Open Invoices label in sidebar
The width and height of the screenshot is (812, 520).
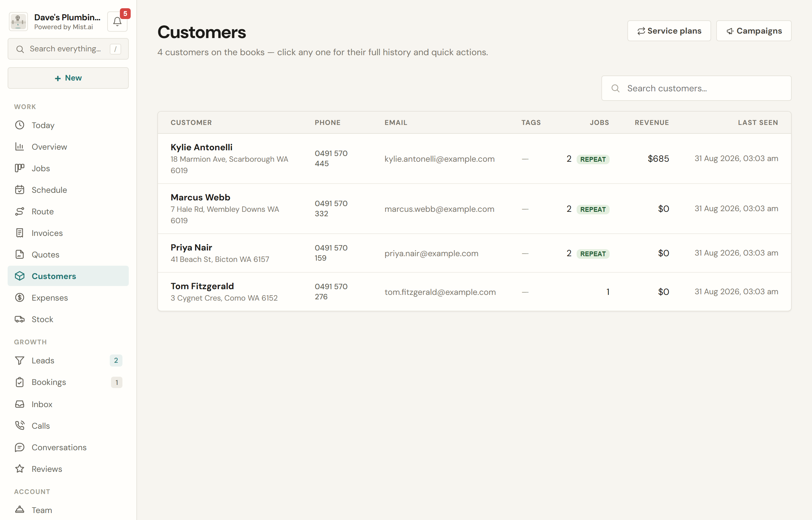tap(47, 233)
